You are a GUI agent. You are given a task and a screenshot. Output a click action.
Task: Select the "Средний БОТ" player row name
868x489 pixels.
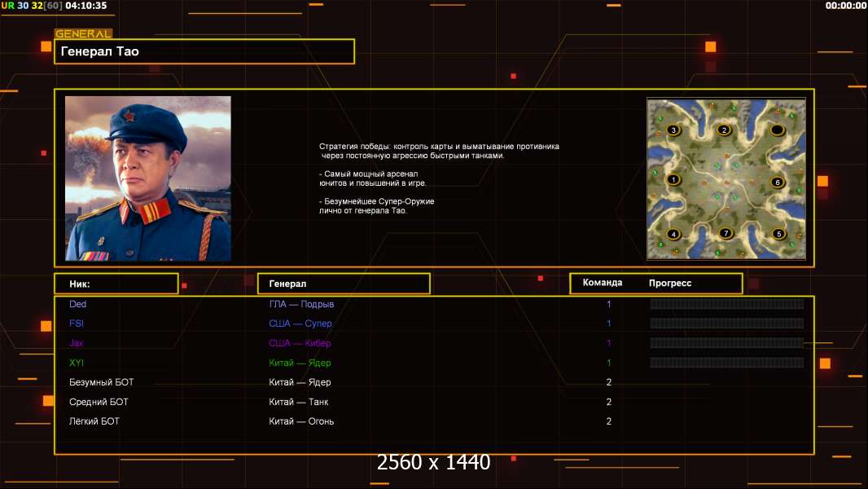coord(99,402)
